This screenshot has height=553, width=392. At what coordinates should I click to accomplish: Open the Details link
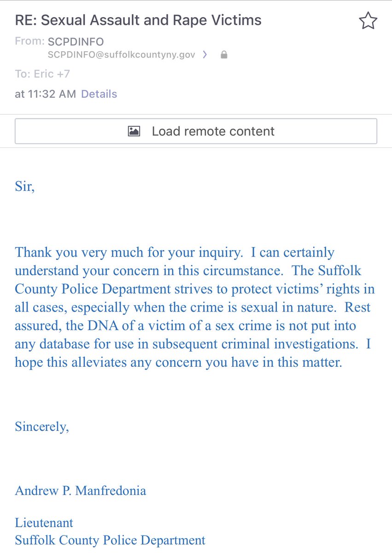99,94
